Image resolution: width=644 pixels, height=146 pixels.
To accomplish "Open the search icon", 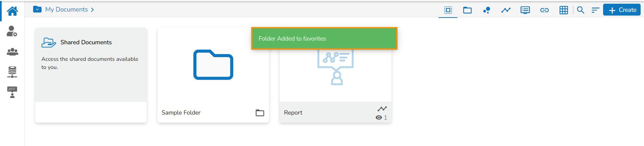I will [x=580, y=10].
